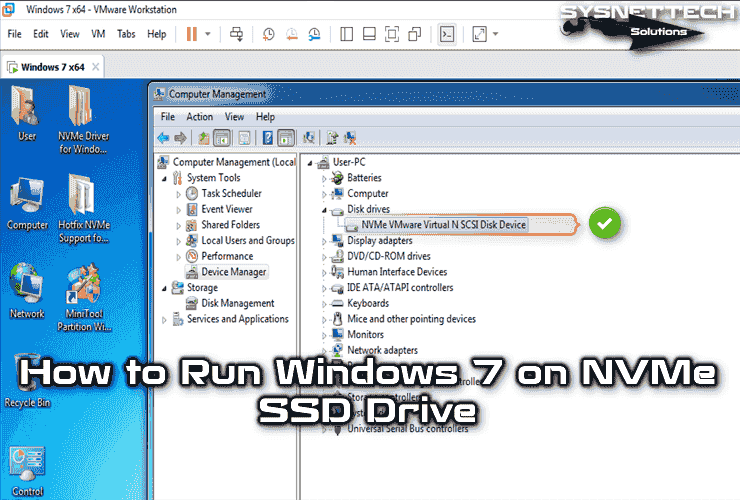Open the snapshot manager icon
This screenshot has height=500, width=740.
314,34
